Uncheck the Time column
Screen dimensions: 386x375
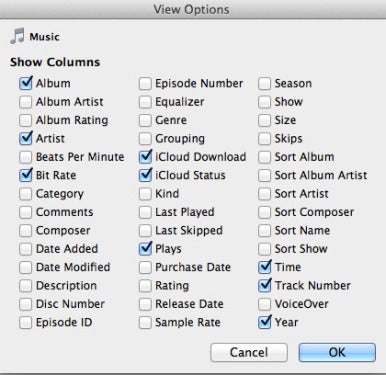[x=264, y=267]
